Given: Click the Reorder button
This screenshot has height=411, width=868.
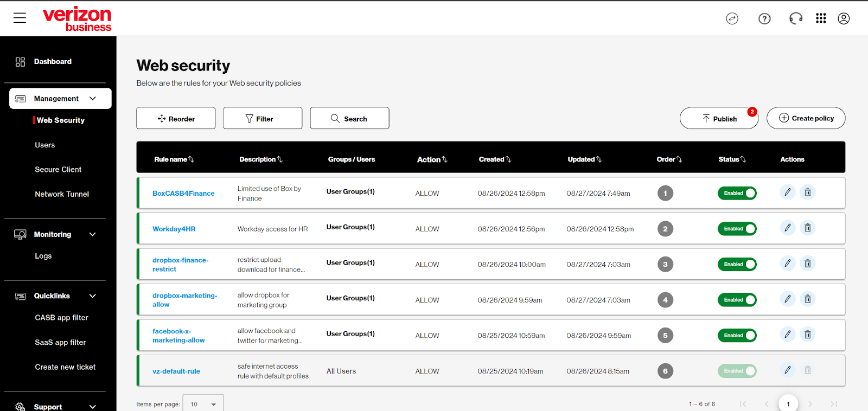Looking at the screenshot, I should (176, 118).
